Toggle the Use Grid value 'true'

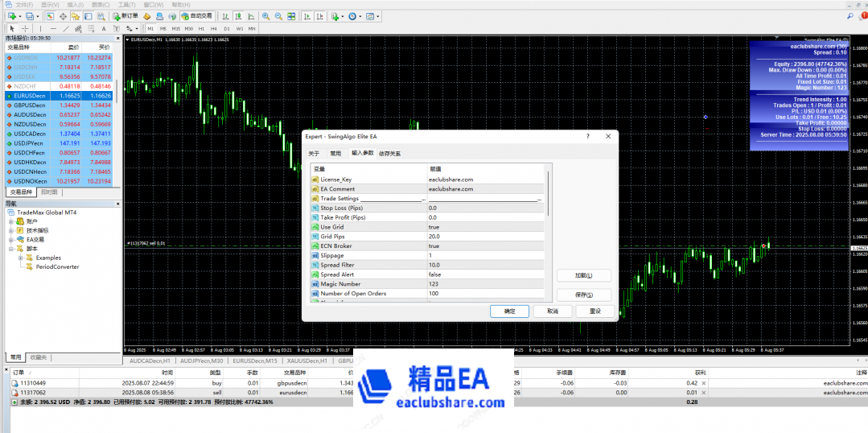pyautogui.click(x=434, y=227)
